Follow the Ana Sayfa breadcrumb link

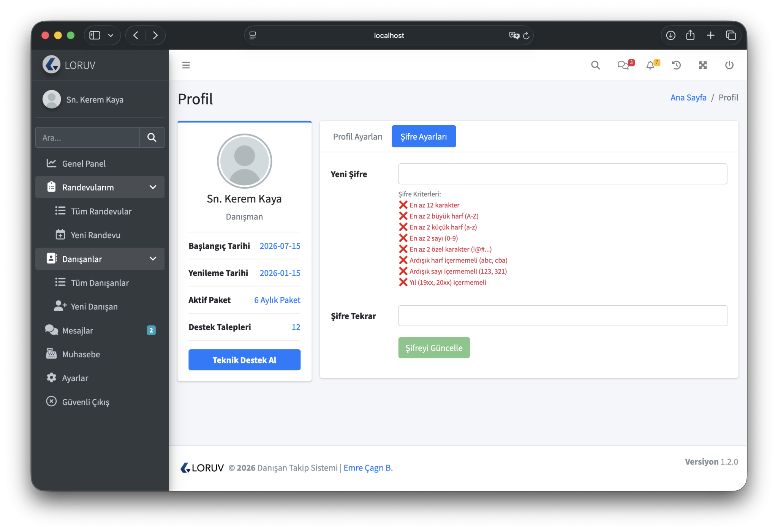click(688, 98)
